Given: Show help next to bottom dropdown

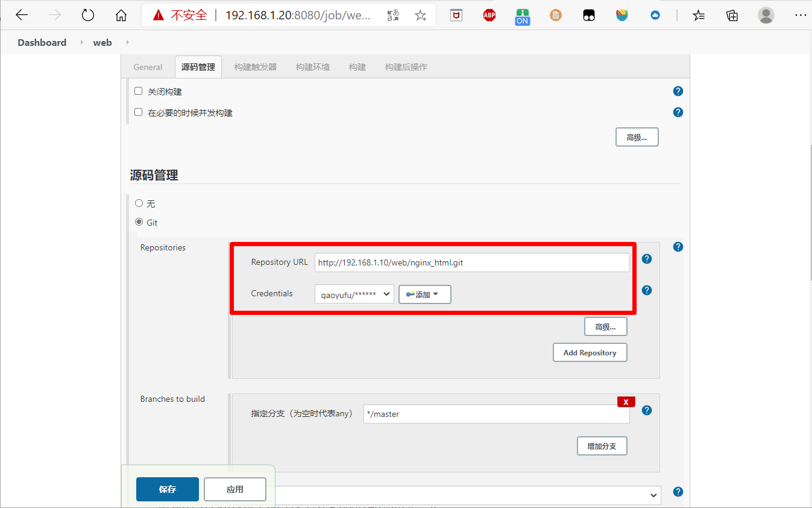Looking at the screenshot, I should [678, 492].
